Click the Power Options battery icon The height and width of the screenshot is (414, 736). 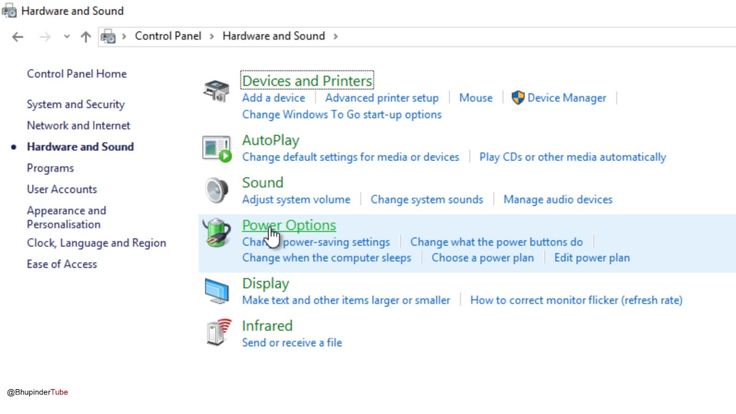coord(216,233)
